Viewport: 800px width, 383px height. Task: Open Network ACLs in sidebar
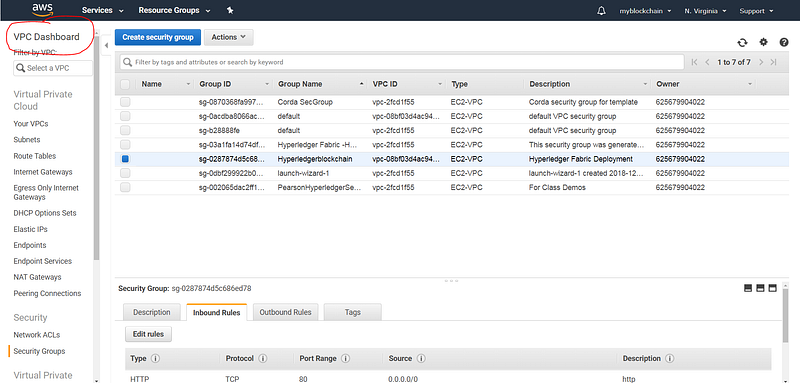coord(37,335)
